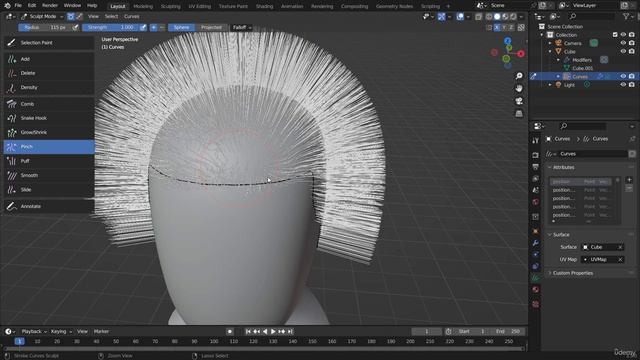Select the Annotate tool
Viewport: 640px width, 360px height.
click(x=49, y=206)
